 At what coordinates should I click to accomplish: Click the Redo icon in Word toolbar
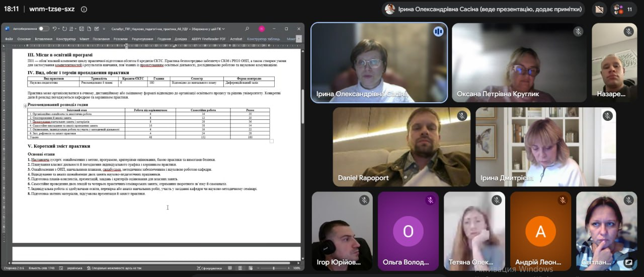64,29
